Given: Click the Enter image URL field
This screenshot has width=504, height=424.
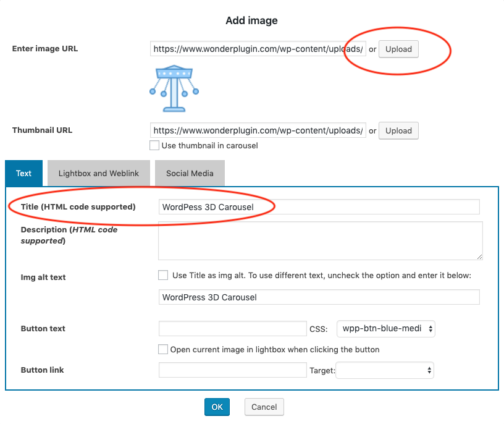Looking at the screenshot, I should tap(258, 49).
